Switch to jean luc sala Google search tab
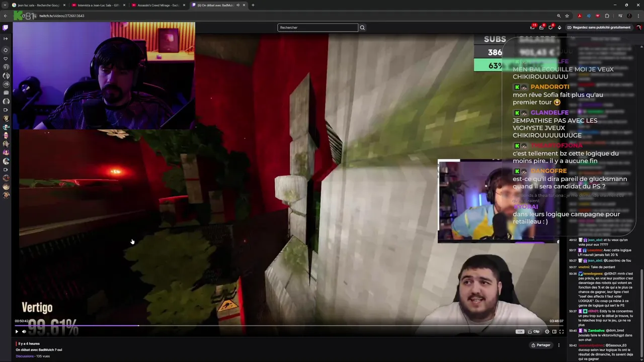This screenshot has width=644, height=362. point(38,5)
